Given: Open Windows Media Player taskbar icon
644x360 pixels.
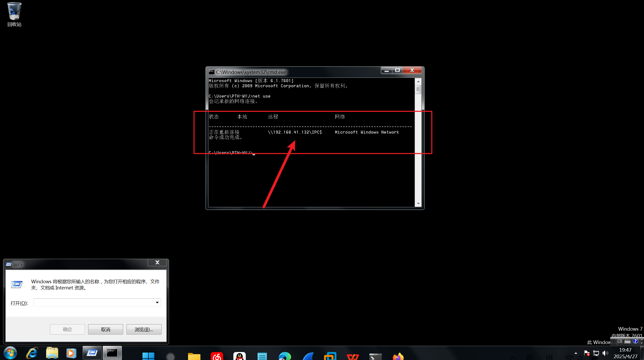Looking at the screenshot, I should coord(71,353).
